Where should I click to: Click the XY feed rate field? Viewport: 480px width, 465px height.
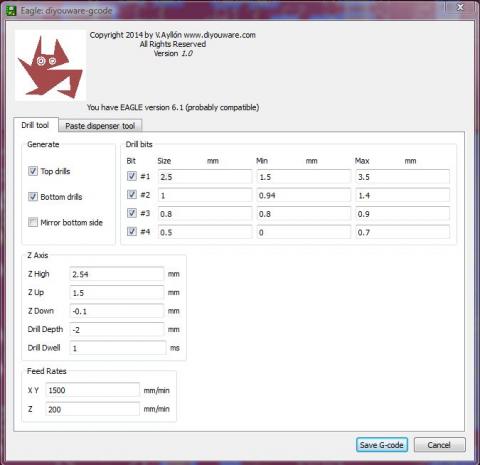92,390
